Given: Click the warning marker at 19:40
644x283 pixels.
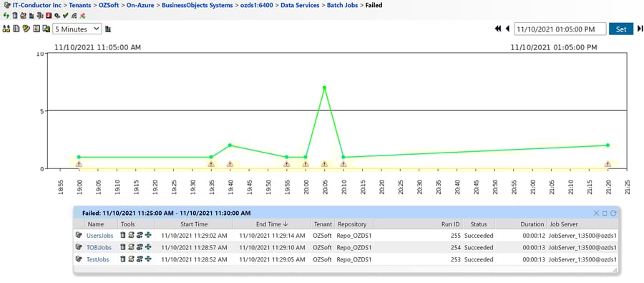Looking at the screenshot, I should tap(230, 164).
